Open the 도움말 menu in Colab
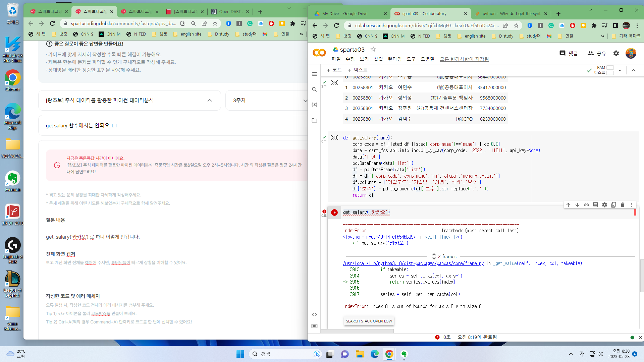Viewport: 644px width, 362px height. point(428,59)
